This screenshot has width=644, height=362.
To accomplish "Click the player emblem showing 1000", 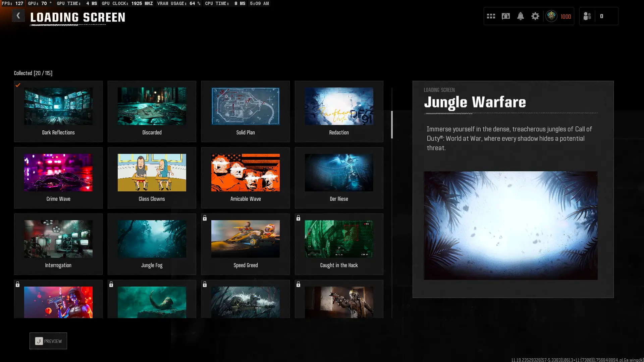I will point(552,16).
